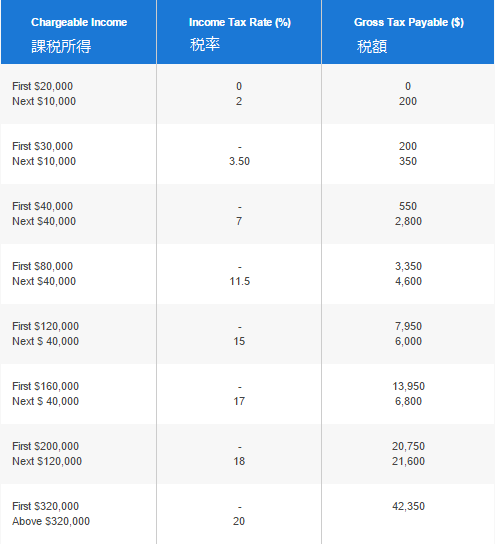Select the First $40,000 row label
Image resolution: width=496 pixels, height=544 pixels.
tap(42, 206)
